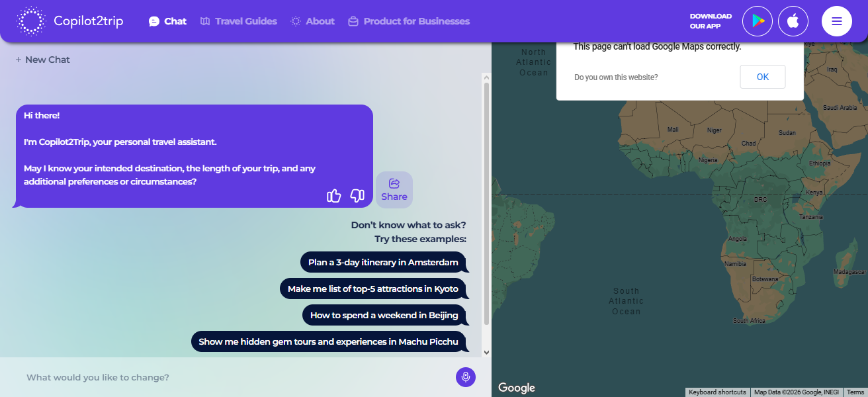Choose the top-5 attractions in Kyoto example
The image size is (868, 397).
click(x=373, y=288)
